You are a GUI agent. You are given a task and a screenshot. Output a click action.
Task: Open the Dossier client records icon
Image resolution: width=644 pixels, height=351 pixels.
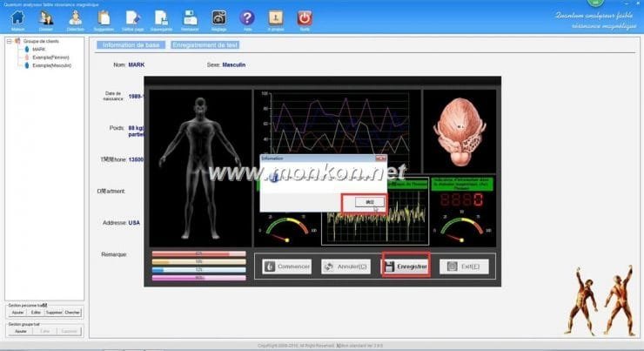(46, 18)
